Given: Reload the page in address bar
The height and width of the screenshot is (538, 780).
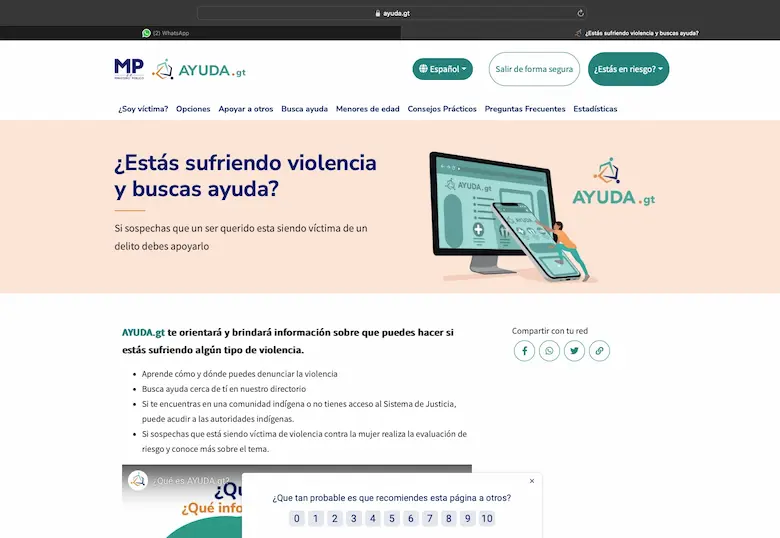Looking at the screenshot, I should (x=580, y=13).
